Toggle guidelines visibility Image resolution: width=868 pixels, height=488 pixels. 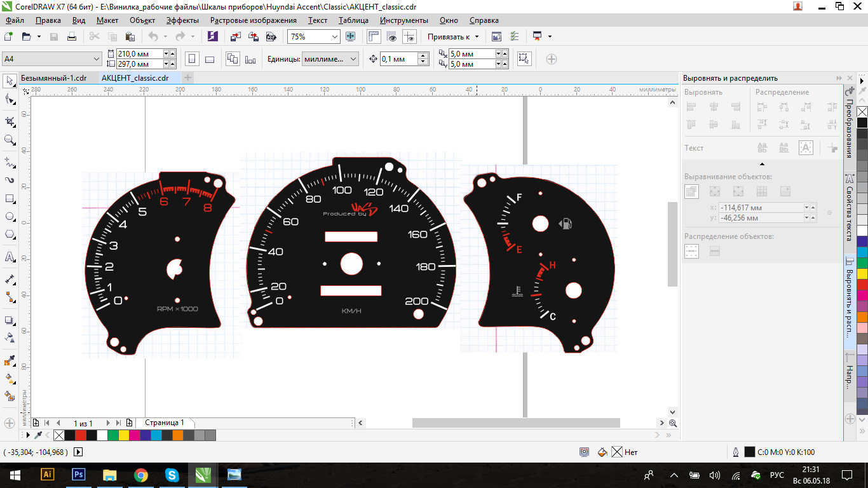(410, 37)
